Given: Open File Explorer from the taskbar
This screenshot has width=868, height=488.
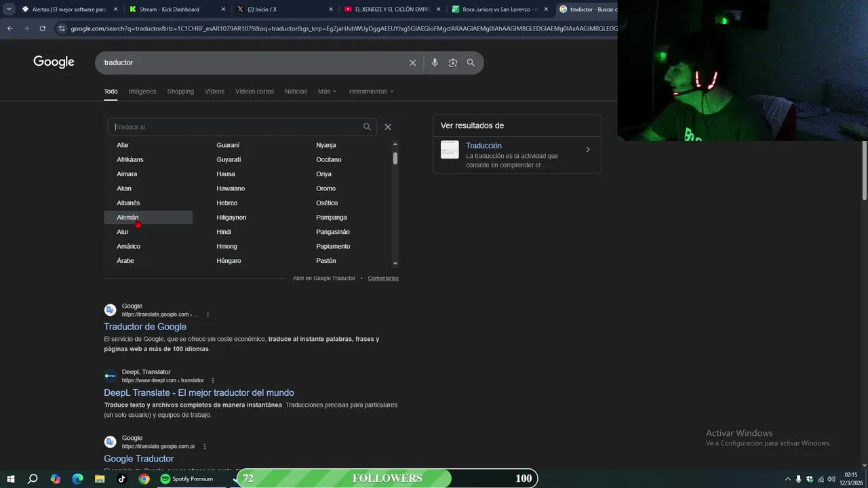Looking at the screenshot, I should pyautogui.click(x=100, y=479).
